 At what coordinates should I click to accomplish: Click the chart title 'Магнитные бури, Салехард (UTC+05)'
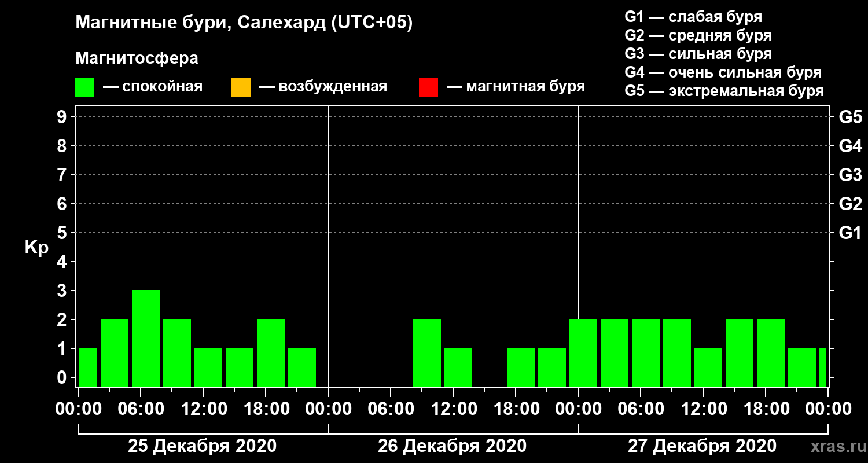pyautogui.click(x=244, y=23)
